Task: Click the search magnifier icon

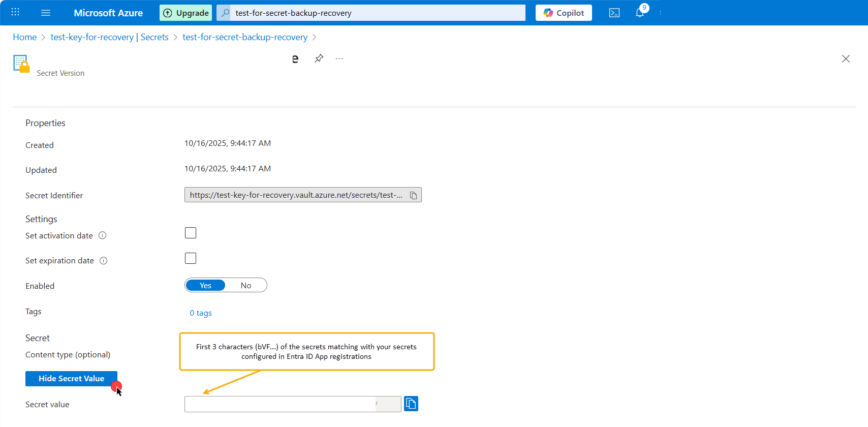Action: [225, 13]
